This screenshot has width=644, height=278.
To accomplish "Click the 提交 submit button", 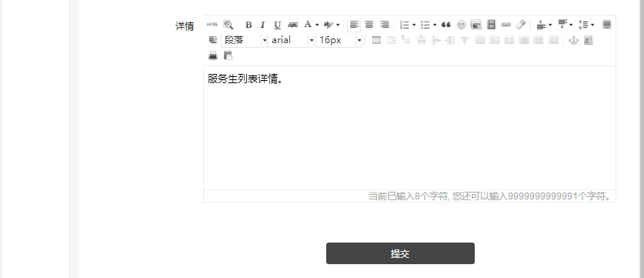I will 400,253.
